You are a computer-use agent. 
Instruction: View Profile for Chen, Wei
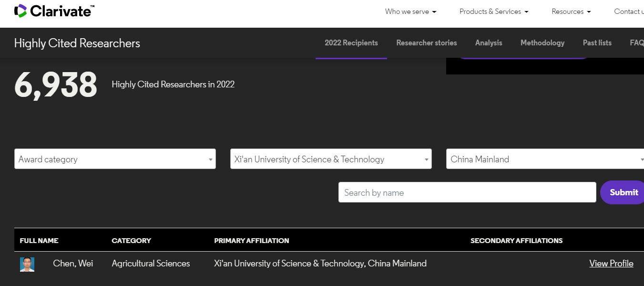click(611, 264)
